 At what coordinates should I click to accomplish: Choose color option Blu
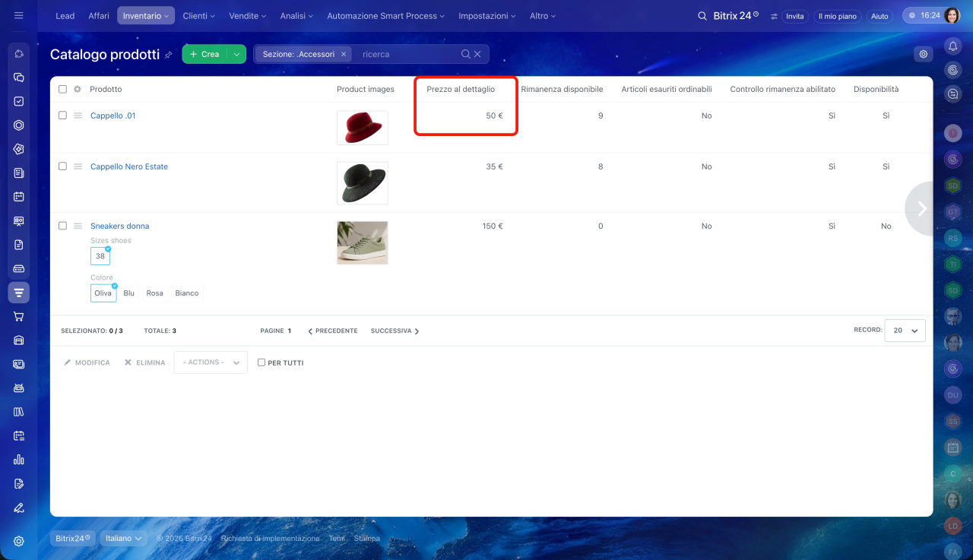tap(129, 293)
